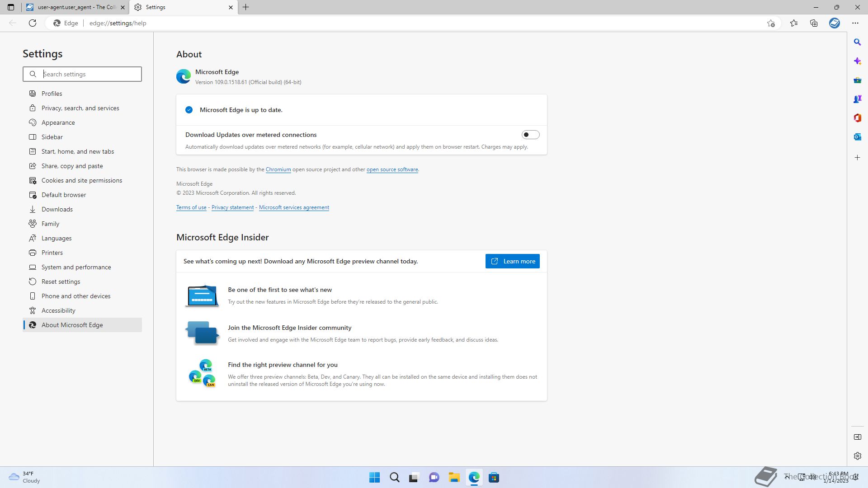Open a new tab with plus button

(x=246, y=7)
